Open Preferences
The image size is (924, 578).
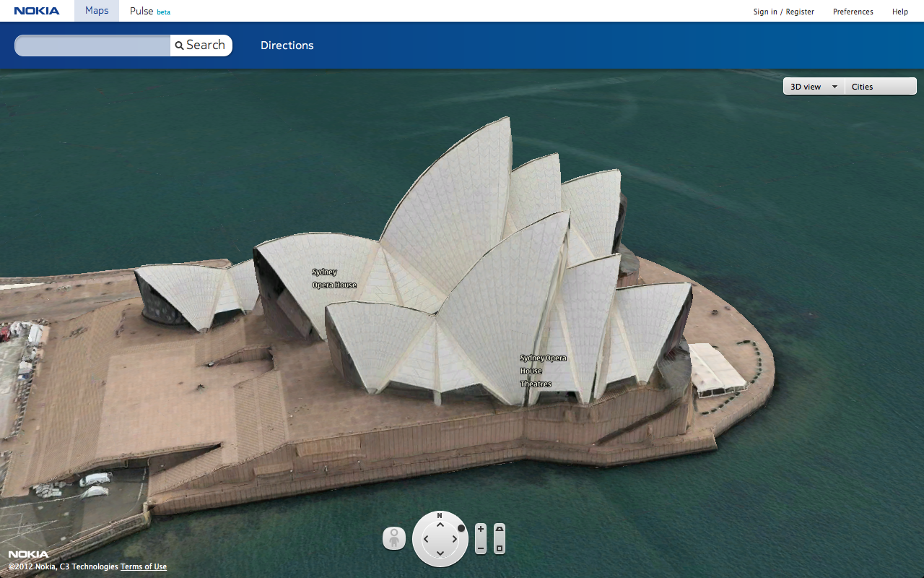[853, 12]
